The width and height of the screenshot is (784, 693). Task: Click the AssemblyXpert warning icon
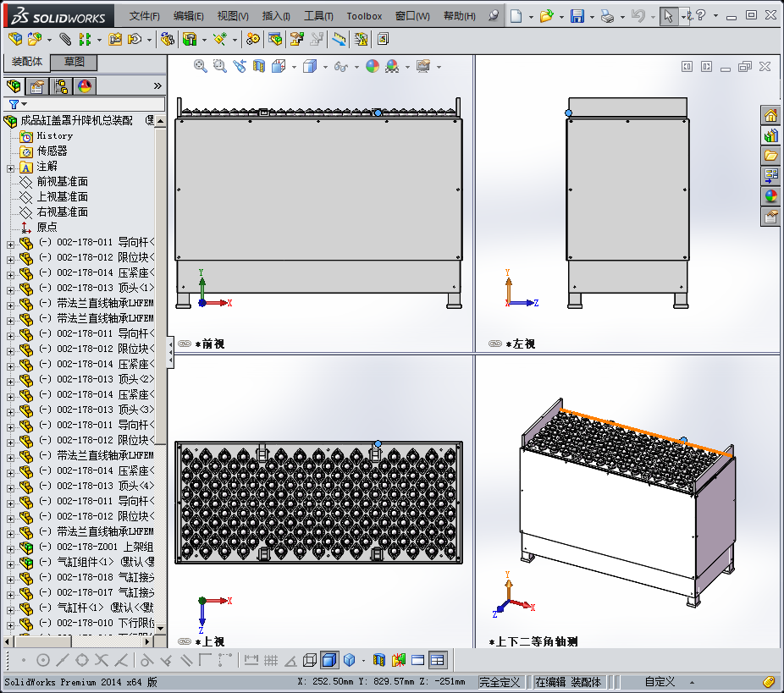coord(361,39)
